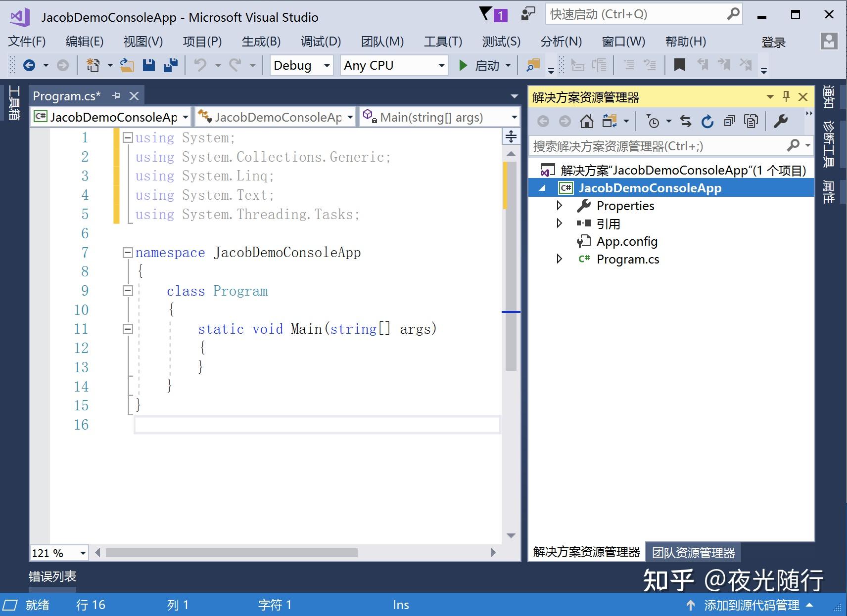847x616 pixels.
Task: Save Program.cs with the single floppy icon
Action: [149, 65]
